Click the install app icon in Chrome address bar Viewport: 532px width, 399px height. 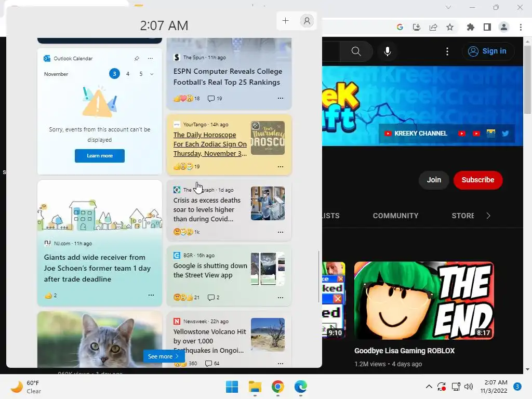click(416, 27)
